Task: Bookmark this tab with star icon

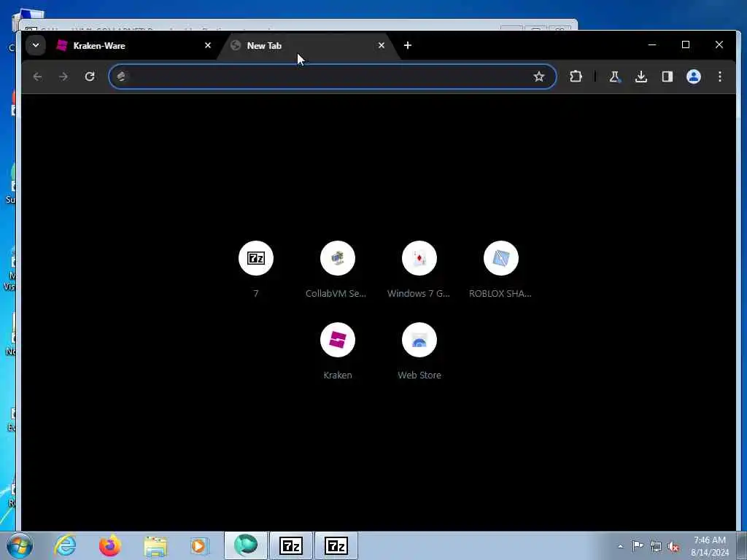Action: coord(539,77)
